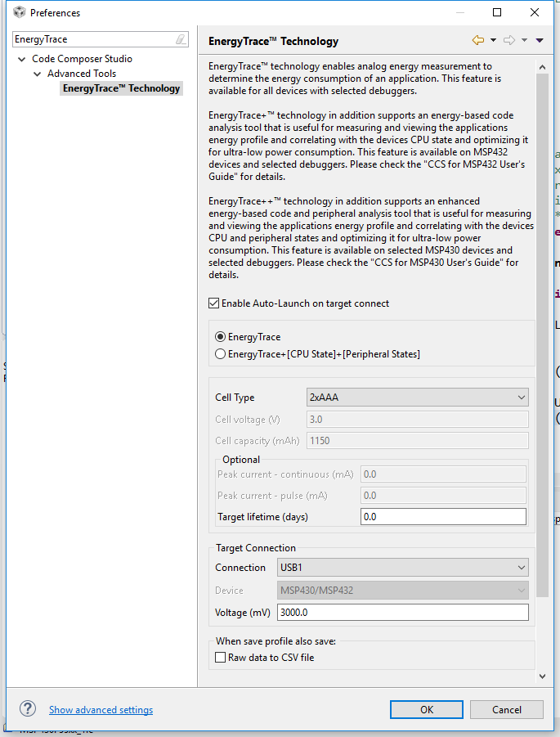Click Peak current pulse (mA) field

click(x=443, y=496)
